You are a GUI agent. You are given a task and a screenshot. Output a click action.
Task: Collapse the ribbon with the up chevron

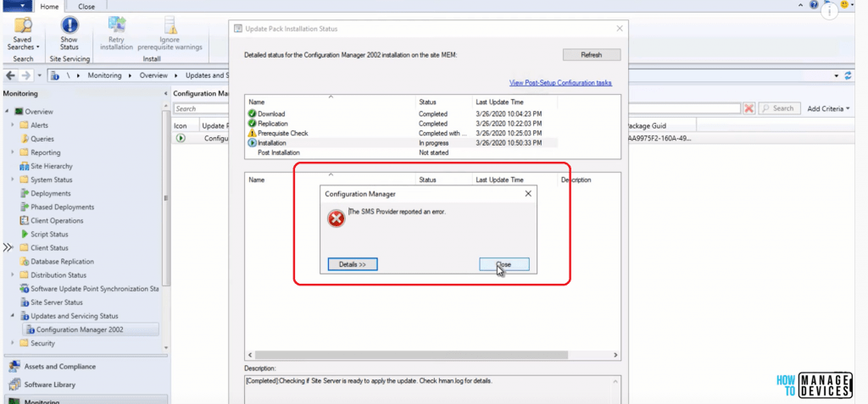(x=802, y=5)
